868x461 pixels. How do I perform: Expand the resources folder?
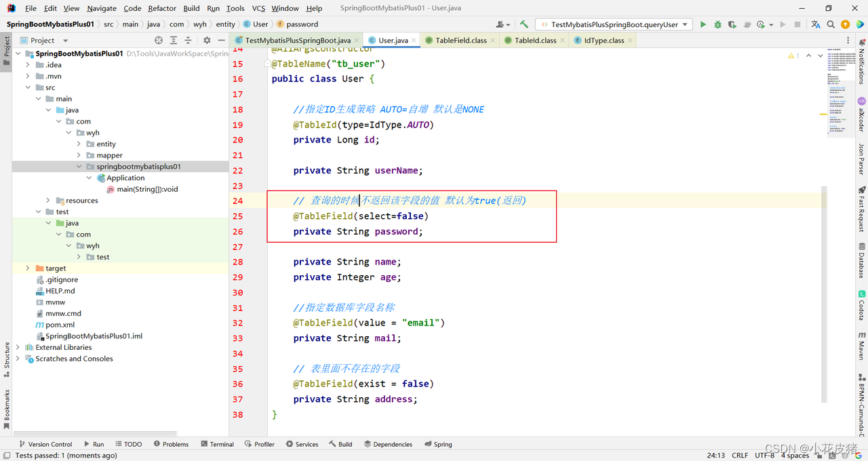pyautogui.click(x=48, y=201)
